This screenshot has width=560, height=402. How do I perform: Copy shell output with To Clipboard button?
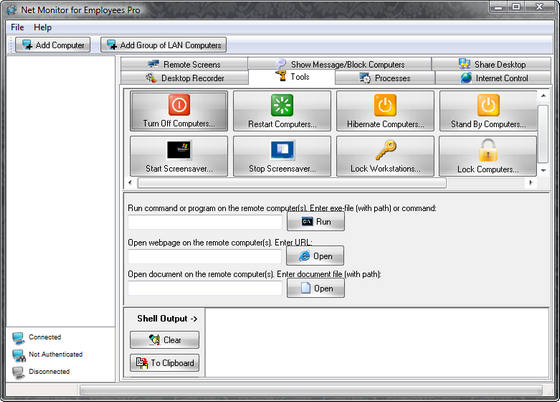coord(165,363)
